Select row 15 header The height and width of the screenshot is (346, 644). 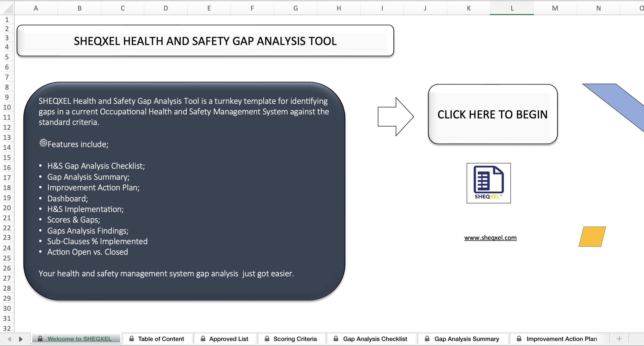point(7,157)
